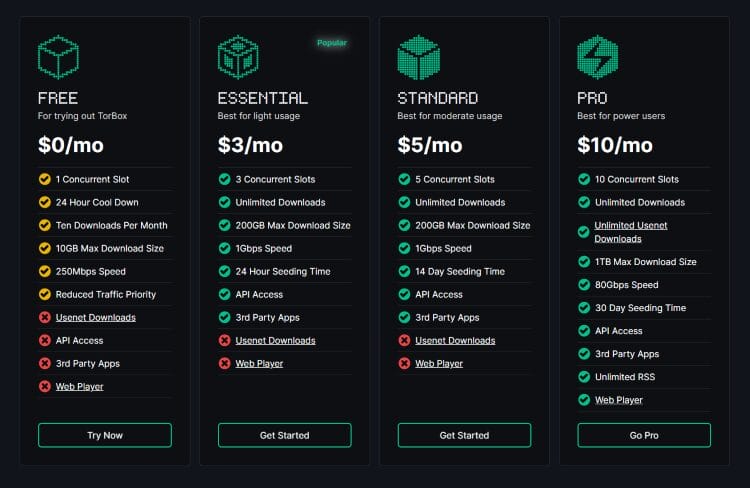Click '24 Hour Cool Down' text
This screenshot has height=488, width=750.
(x=97, y=202)
